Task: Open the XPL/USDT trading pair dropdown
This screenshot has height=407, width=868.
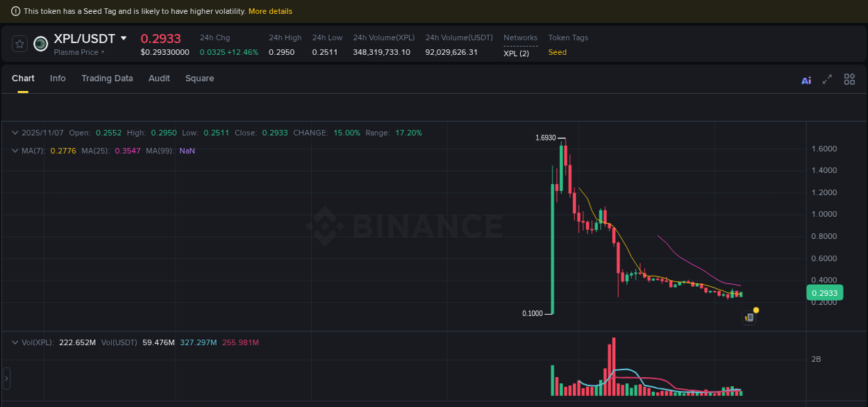Action: 123,39
